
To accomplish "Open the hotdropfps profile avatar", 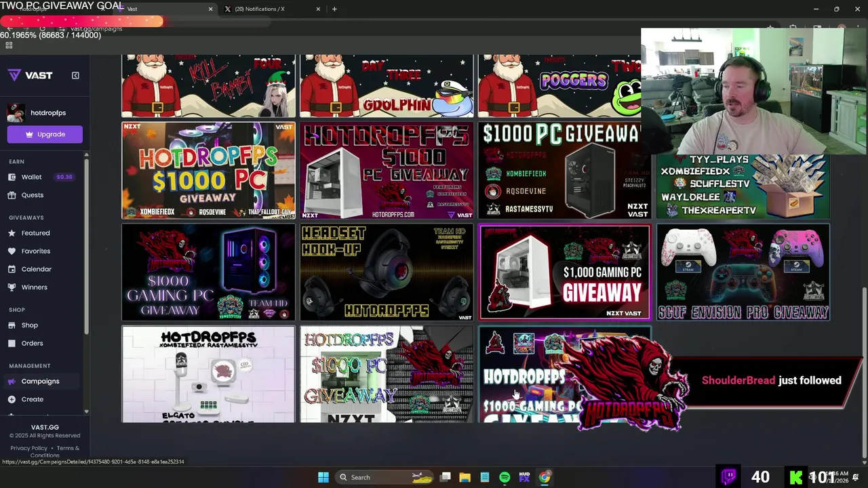I will click(16, 113).
